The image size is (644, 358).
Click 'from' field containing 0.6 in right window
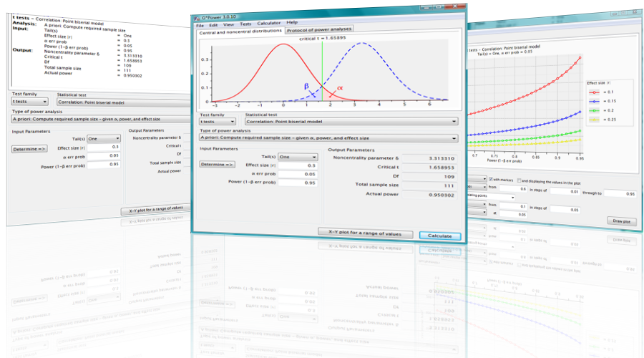coord(513,188)
